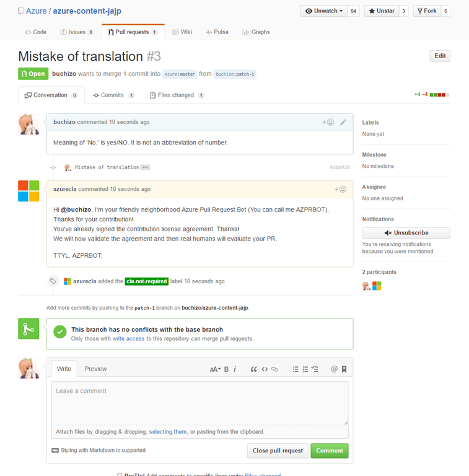Screen dimensions: 469x476
Task: View the 5 forks count
Action: pyautogui.click(x=445, y=11)
